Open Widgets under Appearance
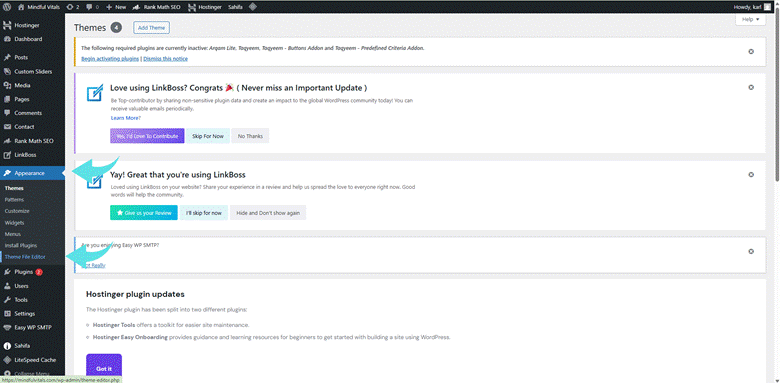This screenshot has width=780, height=383. 14,223
